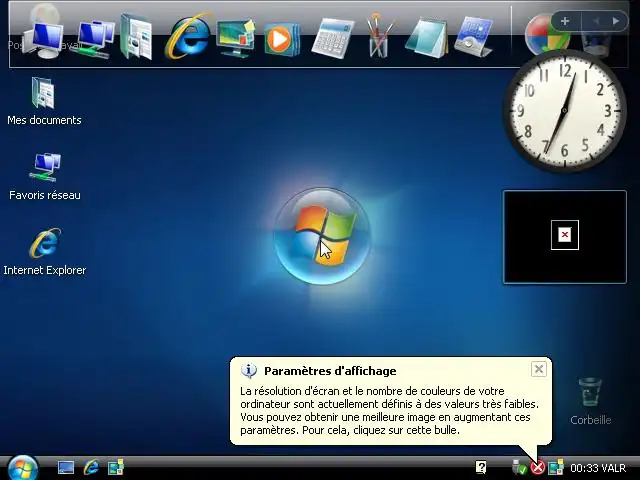The height and width of the screenshot is (480, 640).
Task: Open the Favoris réseau desktop icon
Action: 44,176
